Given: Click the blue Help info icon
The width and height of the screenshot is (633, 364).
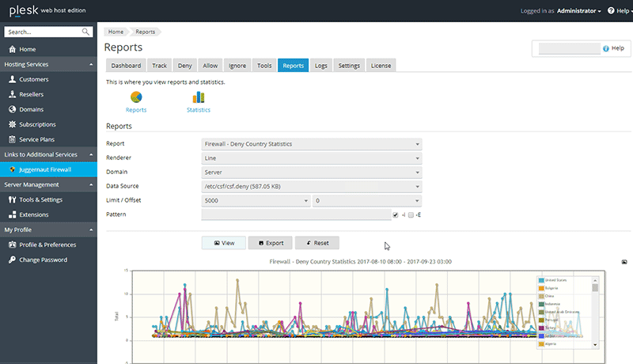Looking at the screenshot, I should (x=606, y=48).
